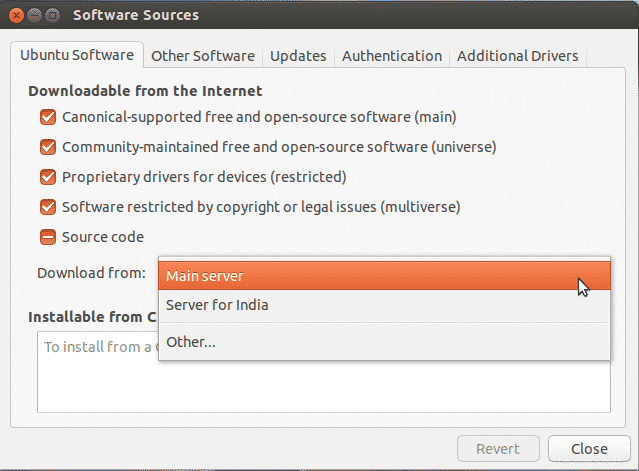
Task: Minimize the Software Sources window
Action: coord(34,15)
